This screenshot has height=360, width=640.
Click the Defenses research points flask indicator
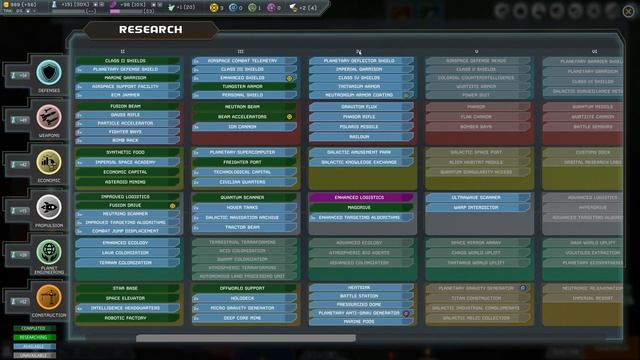pyautogui.click(x=19, y=76)
